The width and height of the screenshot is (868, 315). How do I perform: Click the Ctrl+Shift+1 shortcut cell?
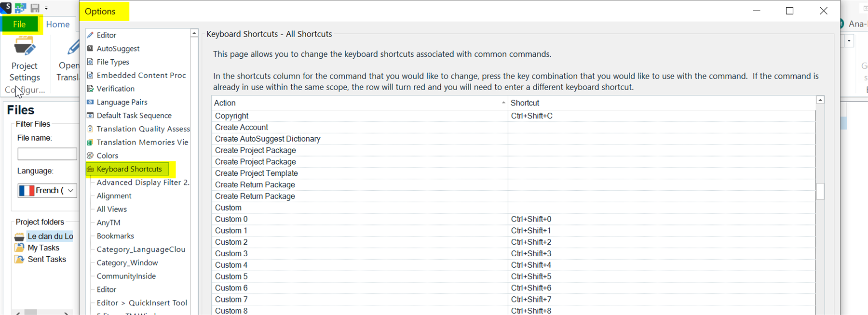click(x=662, y=231)
